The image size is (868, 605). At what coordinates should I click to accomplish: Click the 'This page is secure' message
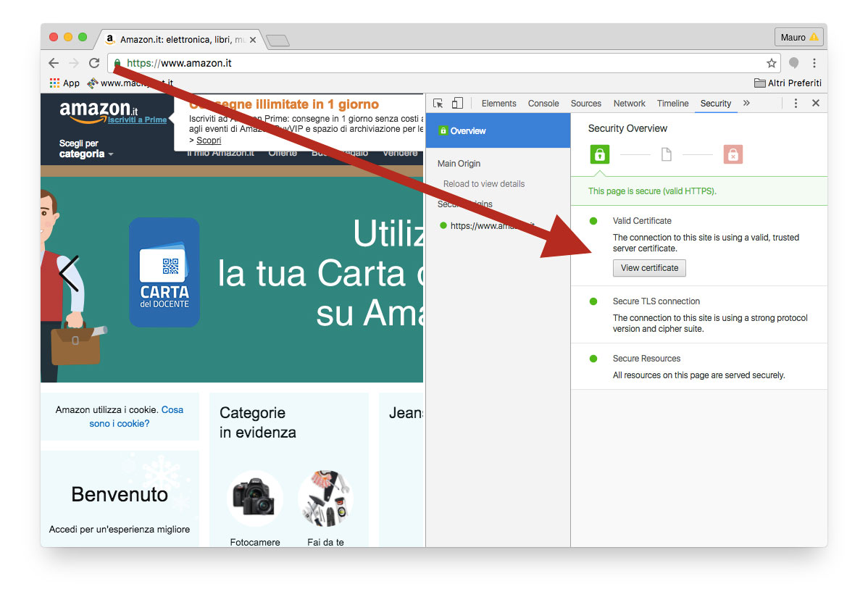[652, 191]
